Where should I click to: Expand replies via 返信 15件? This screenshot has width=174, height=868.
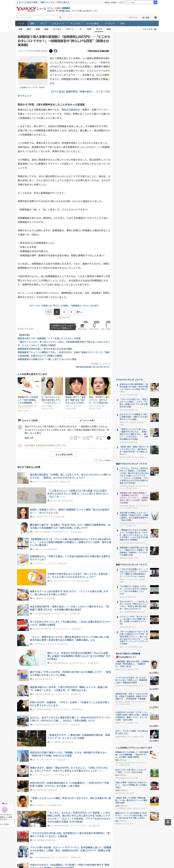[29, 438]
